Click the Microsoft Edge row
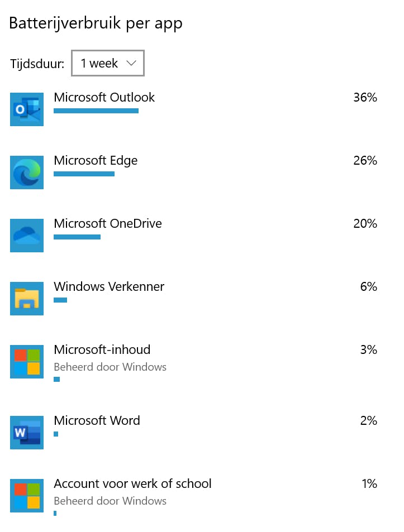The image size is (404, 532). click(x=96, y=160)
